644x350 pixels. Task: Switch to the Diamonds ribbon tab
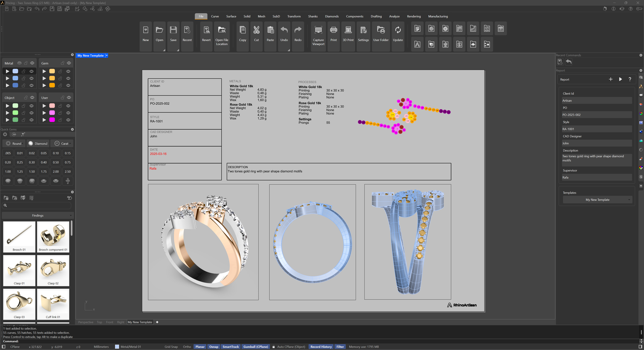tap(332, 16)
